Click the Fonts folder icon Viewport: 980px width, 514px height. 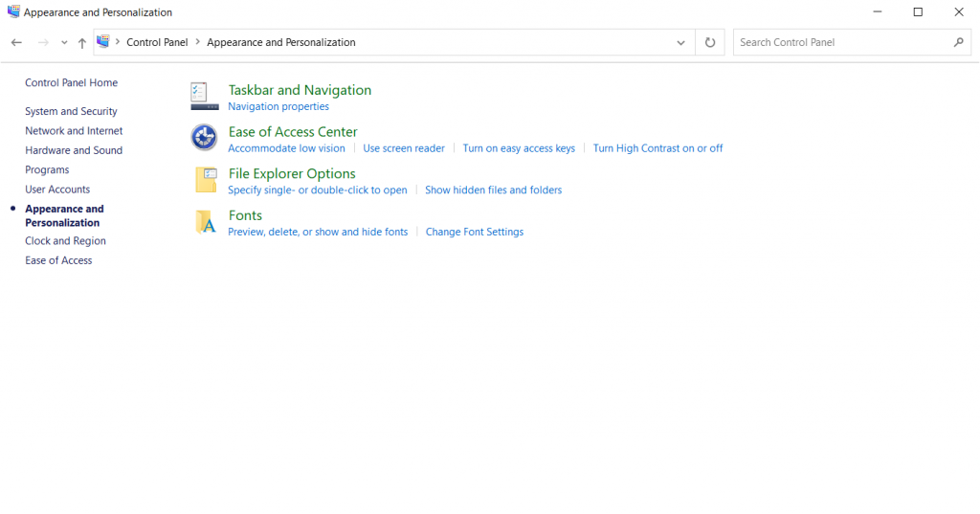click(x=206, y=221)
